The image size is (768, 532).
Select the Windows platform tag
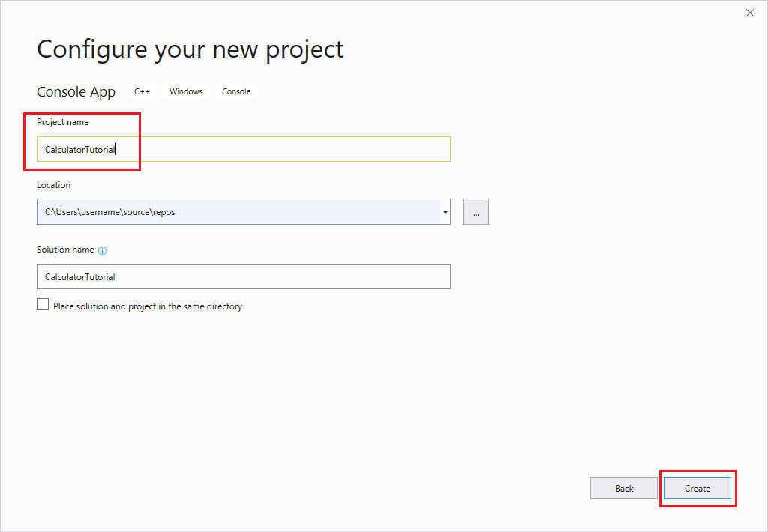pos(185,91)
